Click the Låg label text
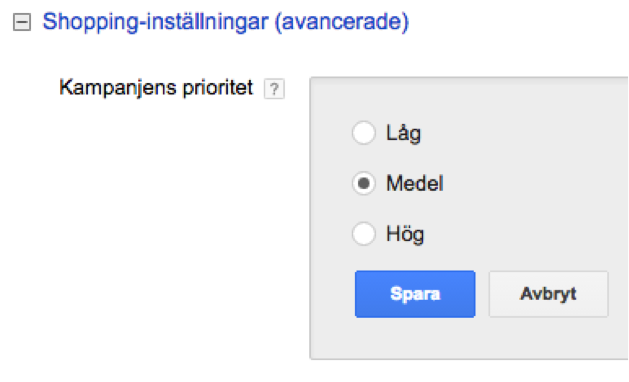The height and width of the screenshot is (382, 629). pos(404,133)
